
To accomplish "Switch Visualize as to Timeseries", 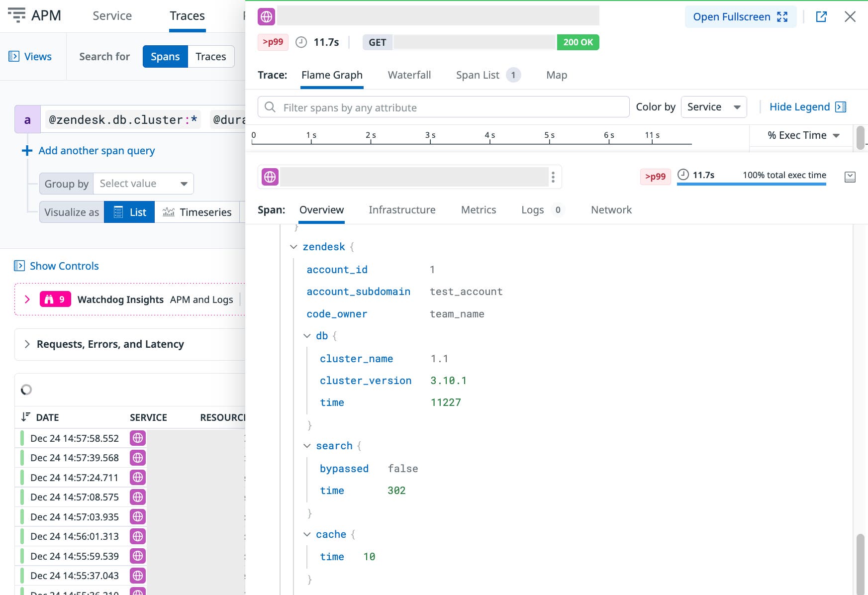I will (197, 211).
